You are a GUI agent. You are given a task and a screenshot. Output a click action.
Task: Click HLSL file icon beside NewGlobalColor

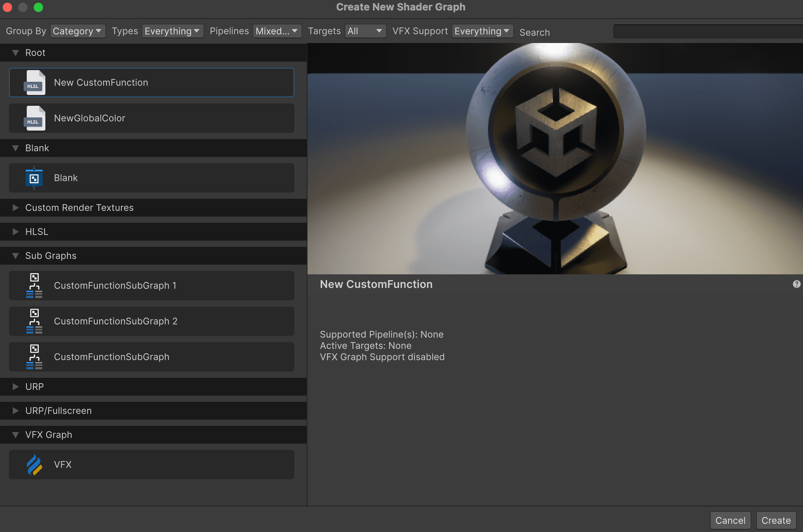(x=35, y=118)
